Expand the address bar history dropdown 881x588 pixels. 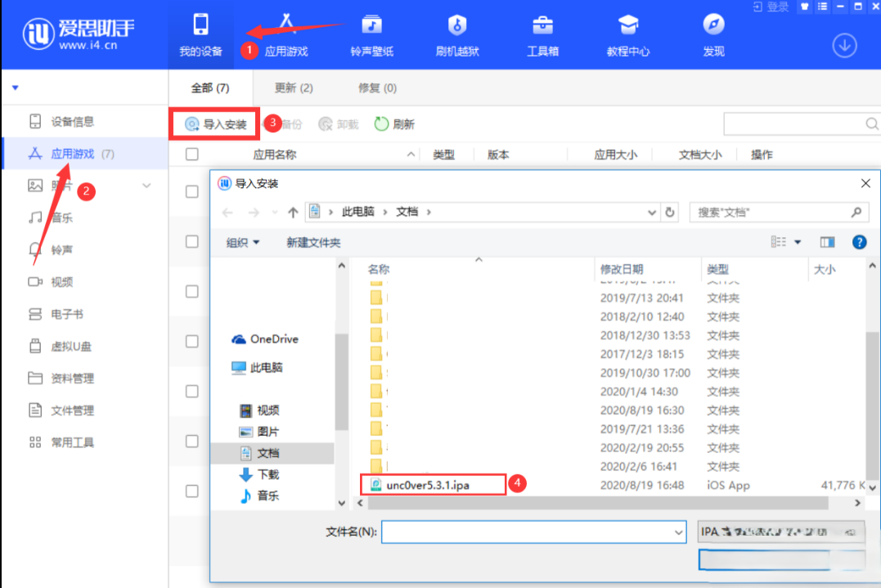point(651,213)
